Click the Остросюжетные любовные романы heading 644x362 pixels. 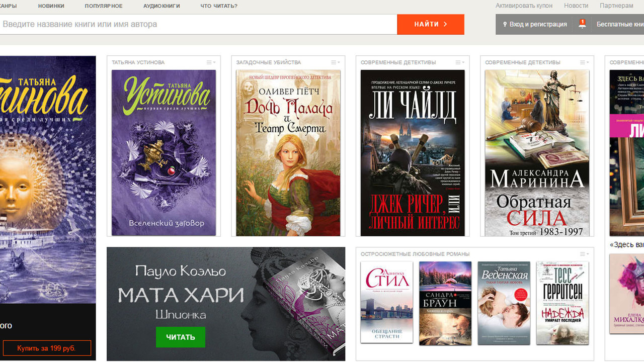(415, 254)
